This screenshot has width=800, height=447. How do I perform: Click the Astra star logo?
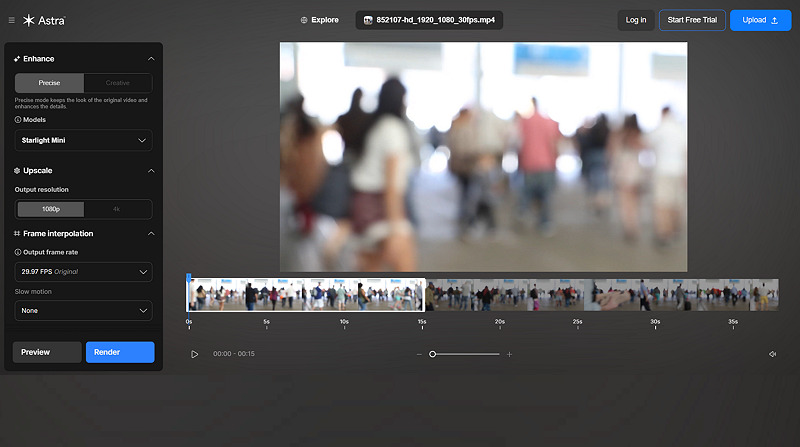[x=30, y=20]
